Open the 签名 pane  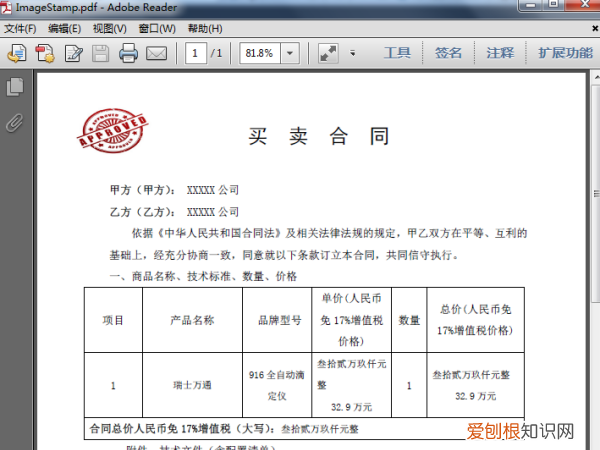448,53
